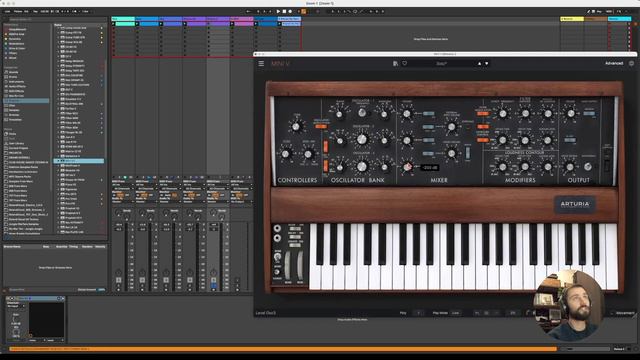Viewport: 640px width, 360px height.
Task: Toggle Oscillator 1 on switch in Mixer
Action: (428, 114)
